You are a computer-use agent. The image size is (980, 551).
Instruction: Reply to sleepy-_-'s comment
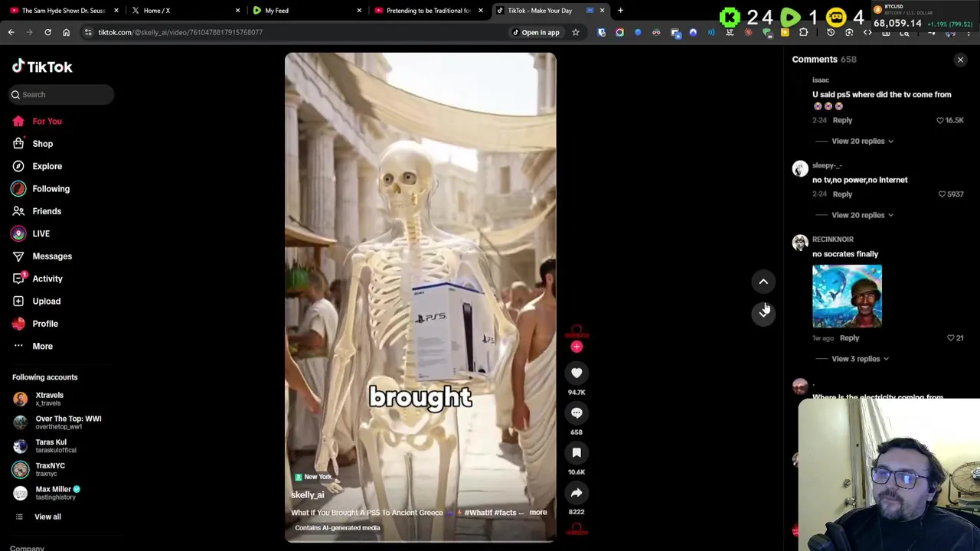point(842,194)
